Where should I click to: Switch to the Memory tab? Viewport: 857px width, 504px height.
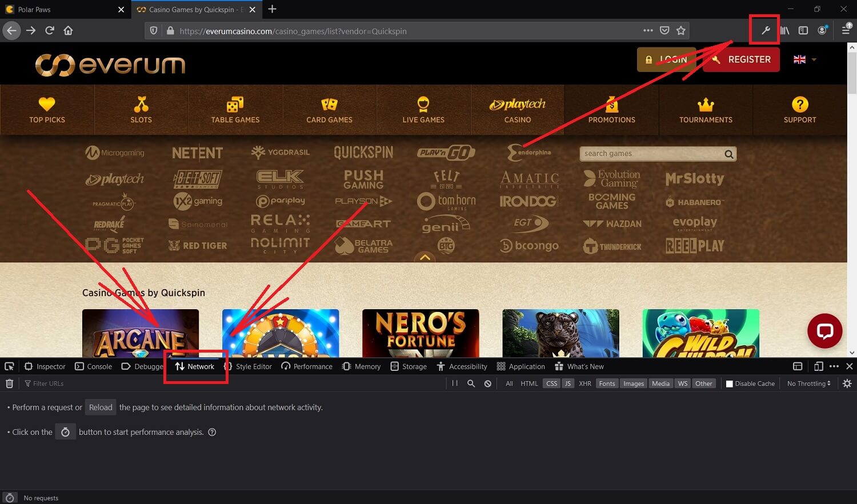coord(361,366)
